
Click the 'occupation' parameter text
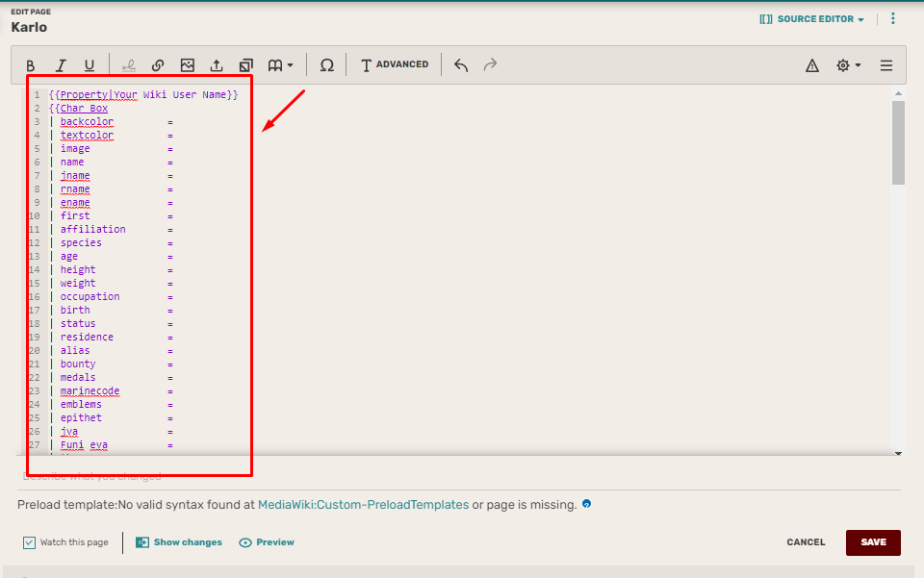(x=90, y=296)
